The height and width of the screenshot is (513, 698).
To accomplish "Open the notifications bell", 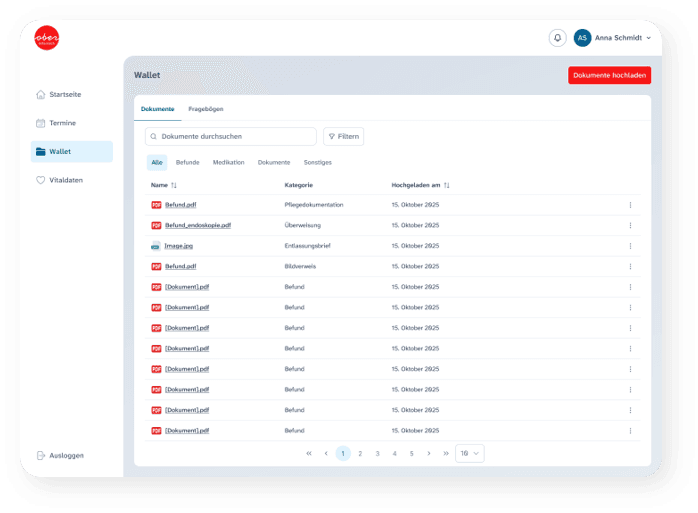I will [557, 38].
